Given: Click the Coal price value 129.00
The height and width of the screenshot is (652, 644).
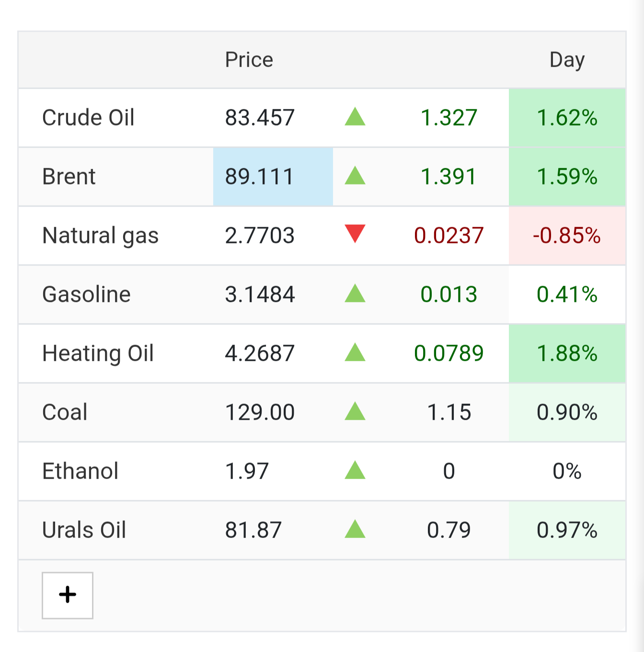Looking at the screenshot, I should (260, 412).
